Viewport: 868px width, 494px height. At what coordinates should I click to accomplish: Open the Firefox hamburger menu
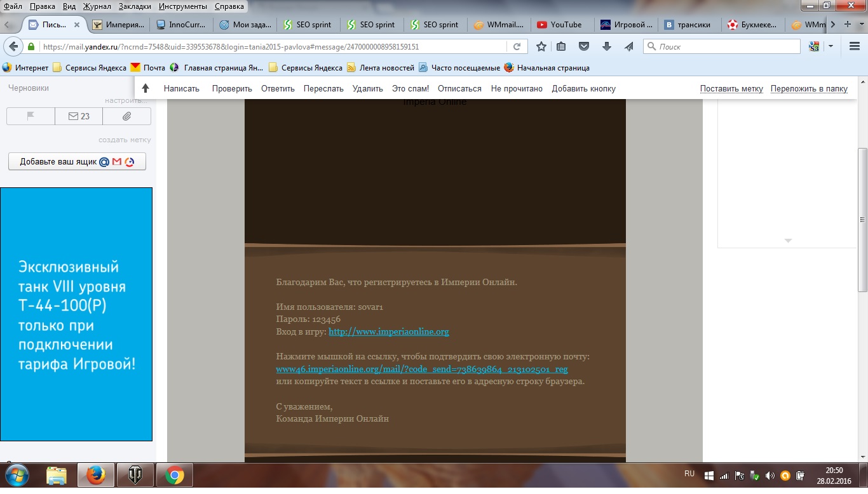click(x=855, y=46)
